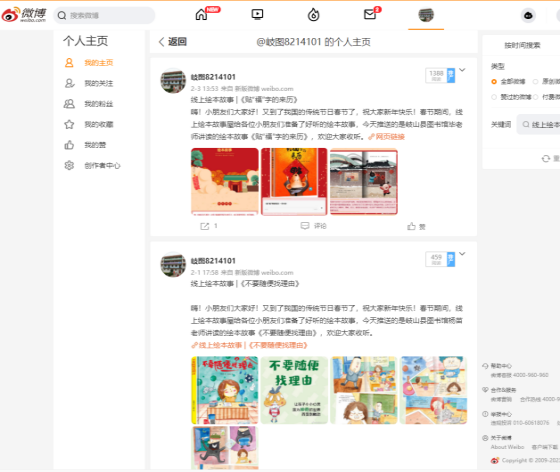Open the Weibo home feed icon
The image size is (560, 472).
click(201, 15)
